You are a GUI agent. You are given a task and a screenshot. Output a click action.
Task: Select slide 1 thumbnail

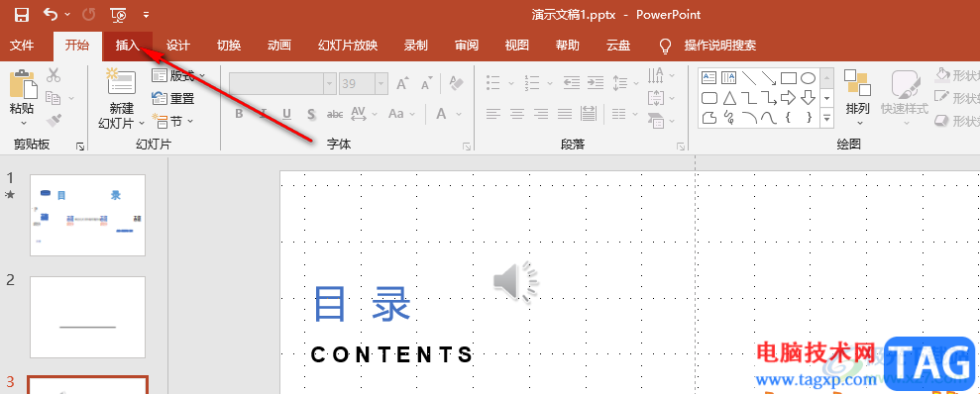[x=87, y=215]
